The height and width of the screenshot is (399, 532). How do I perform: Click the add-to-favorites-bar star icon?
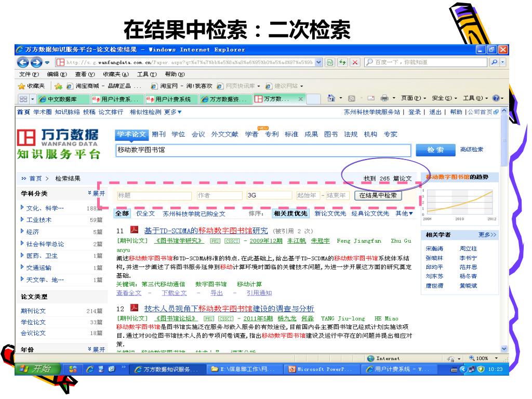point(58,86)
